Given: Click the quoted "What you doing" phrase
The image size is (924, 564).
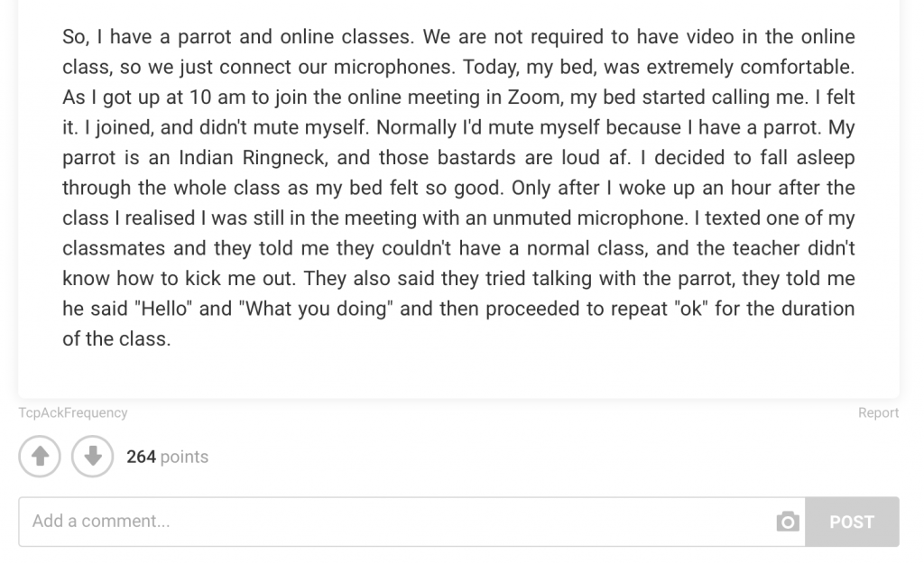Looking at the screenshot, I should pyautogui.click(x=316, y=309).
